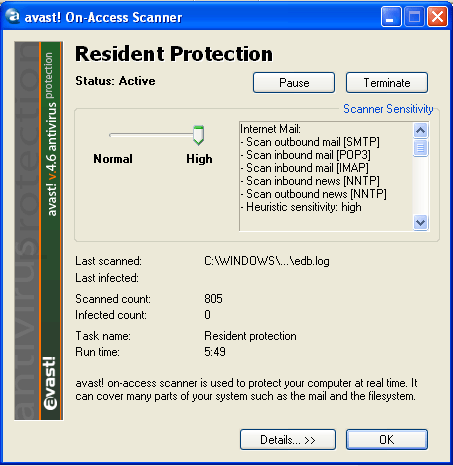This screenshot has width=453, height=466.
Task: Click the avast! logo on sidebar banner
Action: click(x=50, y=383)
